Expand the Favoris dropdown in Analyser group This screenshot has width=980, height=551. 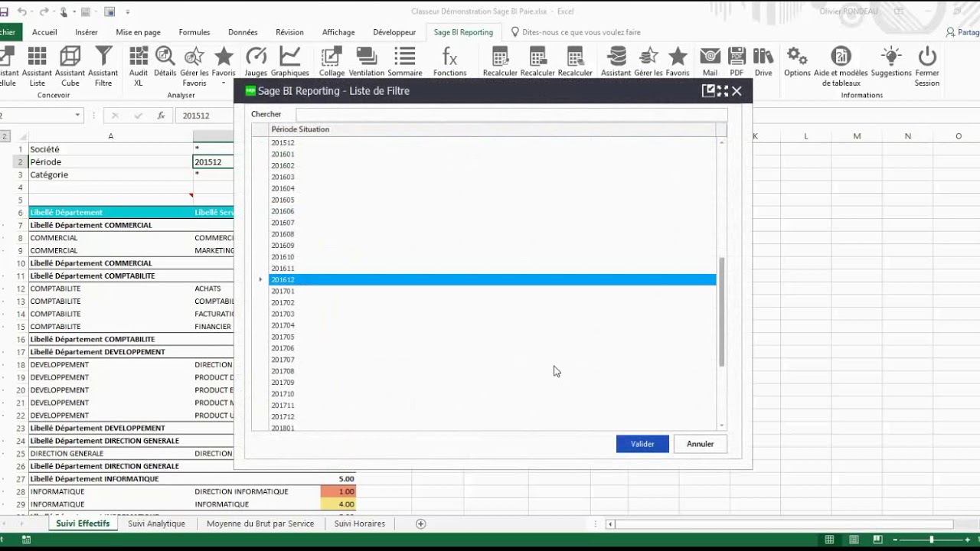coord(224,83)
